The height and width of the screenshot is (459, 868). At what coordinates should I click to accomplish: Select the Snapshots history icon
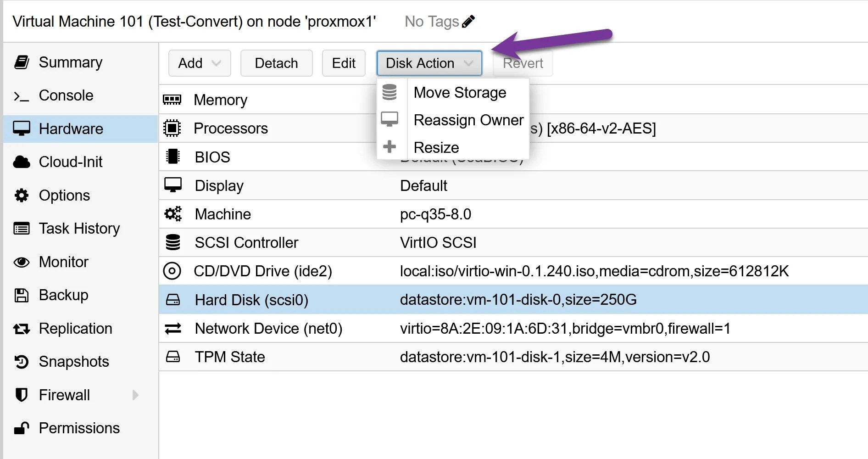[x=21, y=361]
